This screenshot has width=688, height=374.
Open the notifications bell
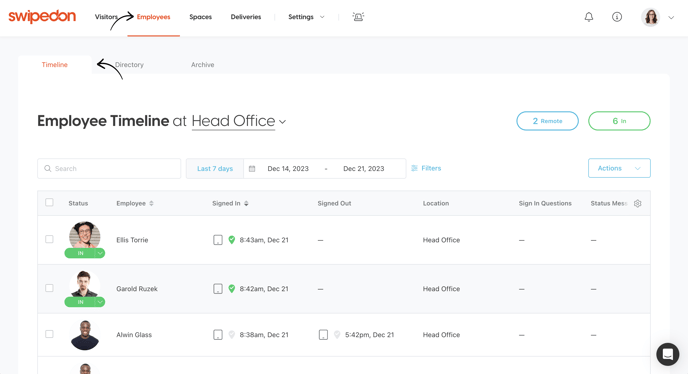[x=589, y=17]
